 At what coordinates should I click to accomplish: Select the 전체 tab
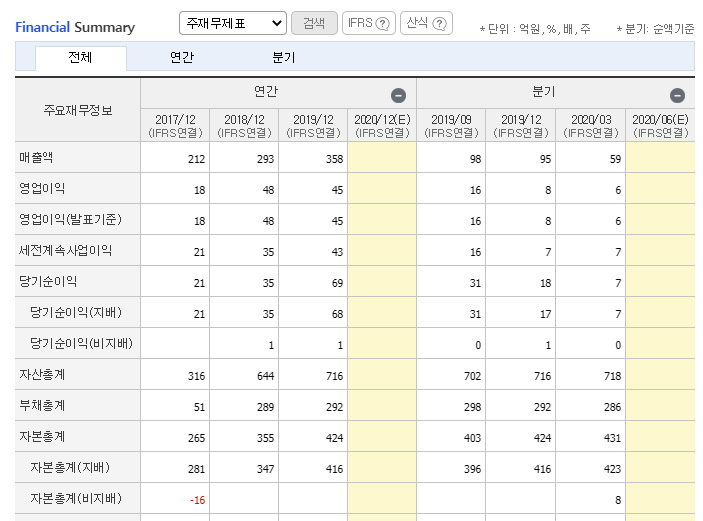81,58
